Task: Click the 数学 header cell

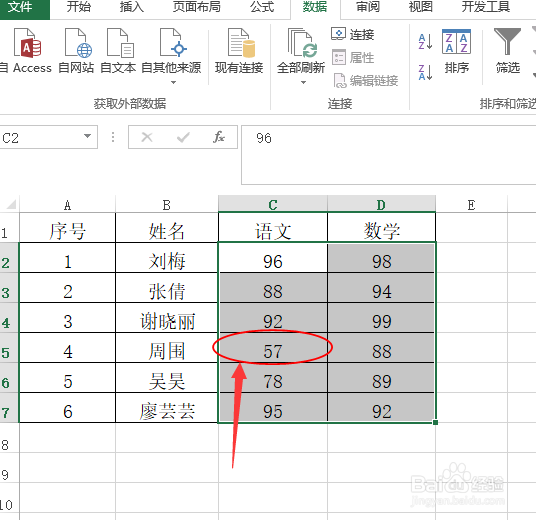Action: click(381, 228)
